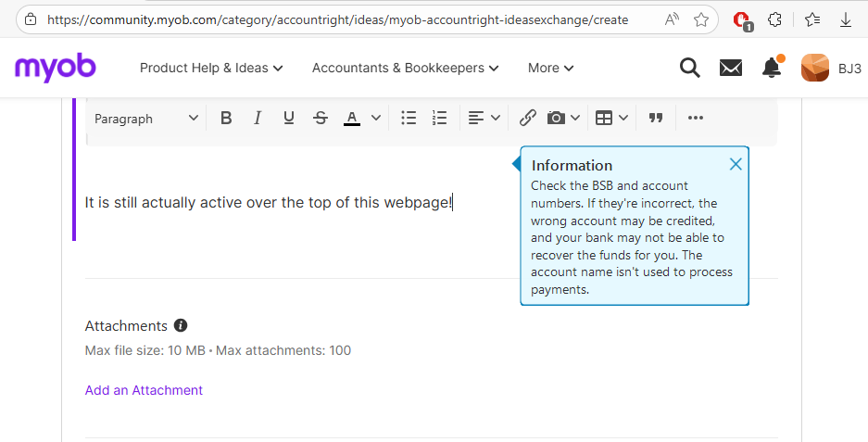Insert a numbered list

[440, 118]
